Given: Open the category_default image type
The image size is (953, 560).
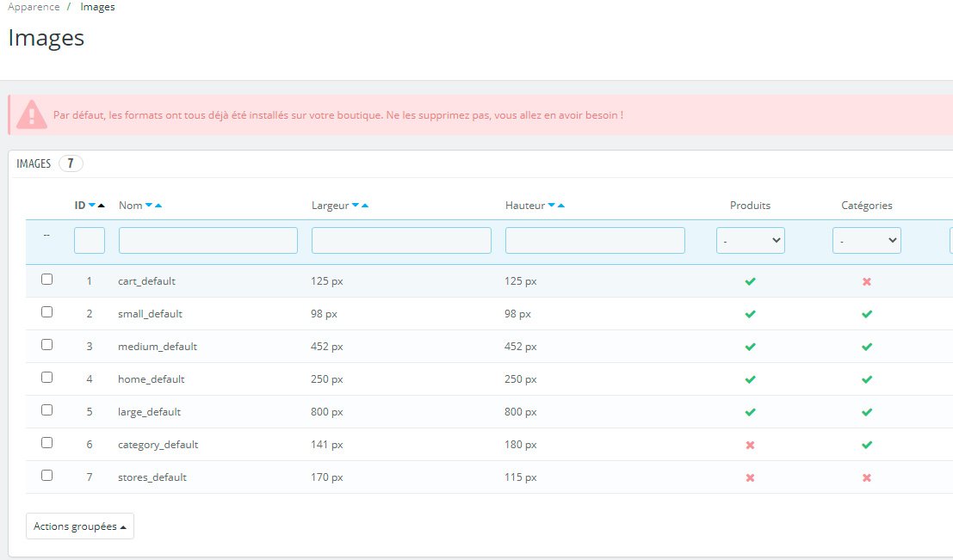Looking at the screenshot, I should point(158,446).
